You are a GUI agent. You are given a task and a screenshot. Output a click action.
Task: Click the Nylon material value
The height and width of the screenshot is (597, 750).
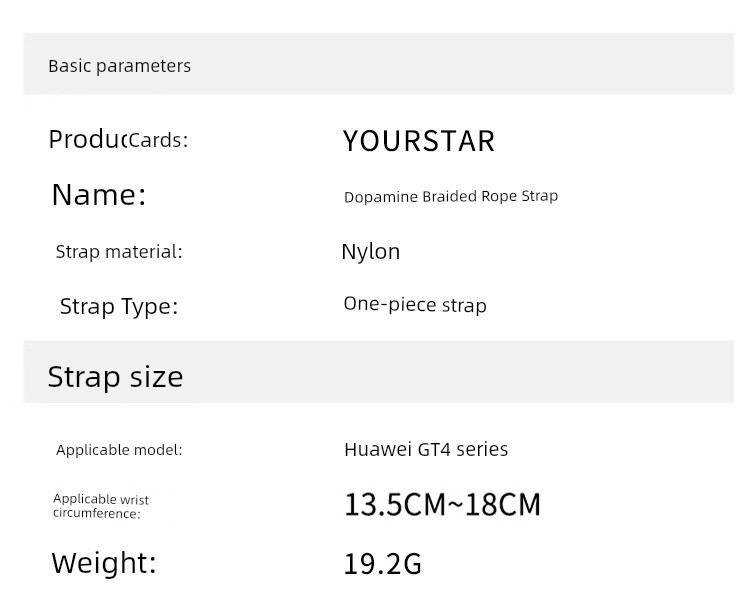tap(370, 252)
